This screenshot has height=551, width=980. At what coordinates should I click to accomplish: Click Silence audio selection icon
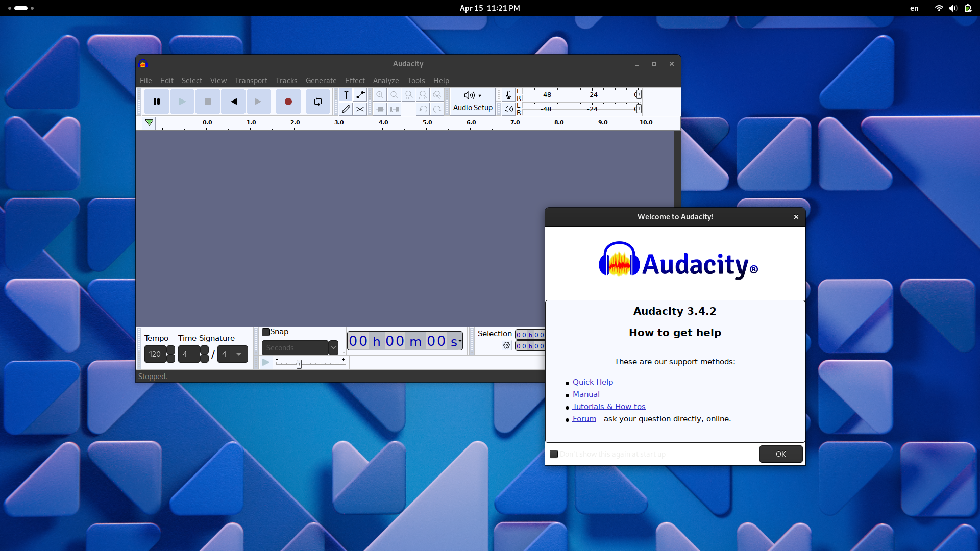pyautogui.click(x=395, y=109)
